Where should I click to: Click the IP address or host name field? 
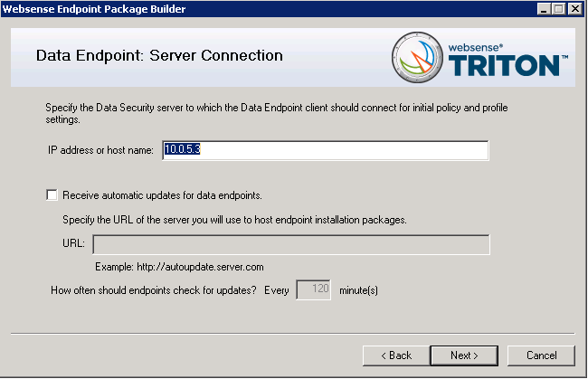point(326,150)
